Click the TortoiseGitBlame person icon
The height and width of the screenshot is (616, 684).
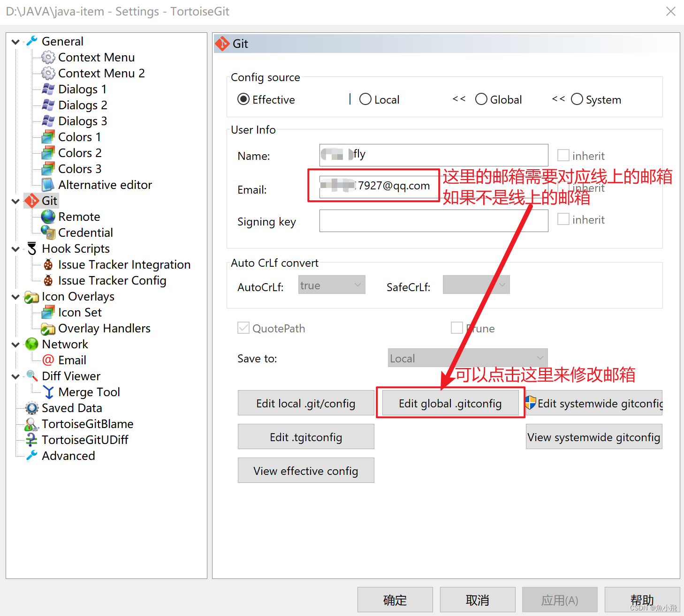(32, 424)
